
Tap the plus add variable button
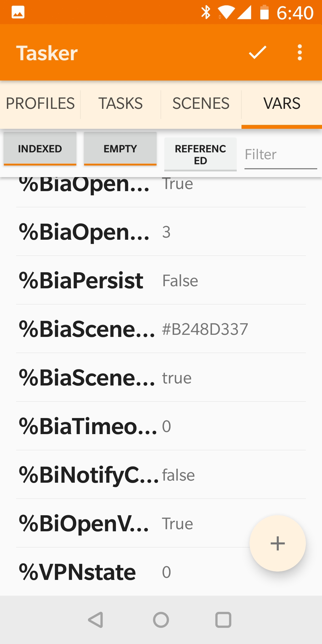point(278,543)
